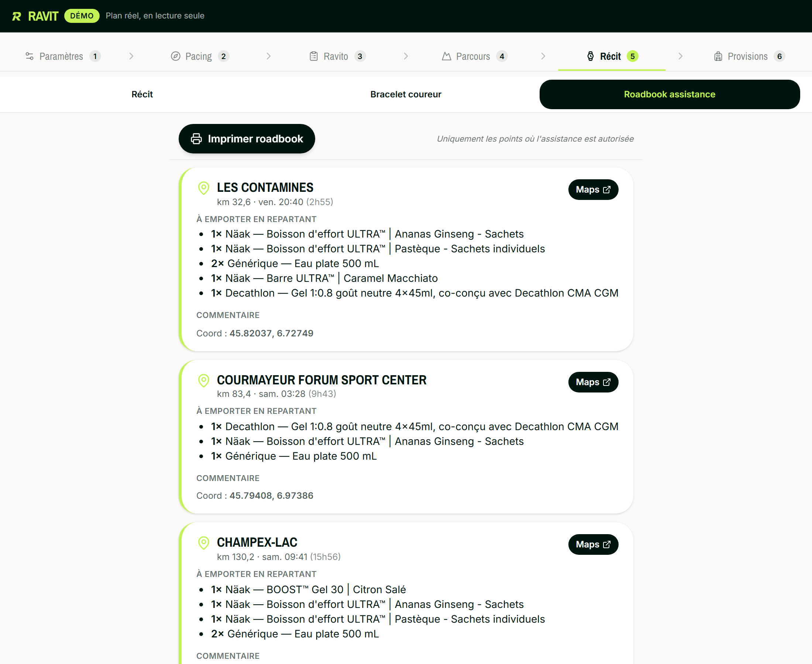Image resolution: width=812 pixels, height=664 pixels.
Task: Open the Paramètres step tab
Action: (x=63, y=56)
